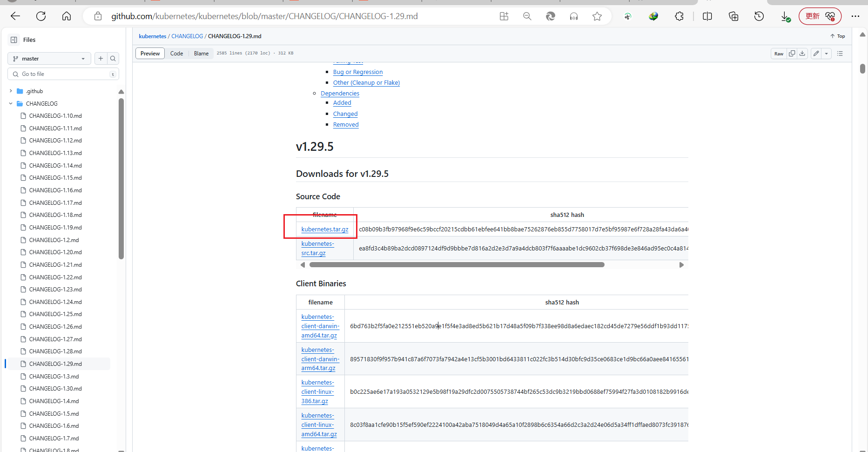Click the browser address bar URL
868x452 pixels.
264,16
